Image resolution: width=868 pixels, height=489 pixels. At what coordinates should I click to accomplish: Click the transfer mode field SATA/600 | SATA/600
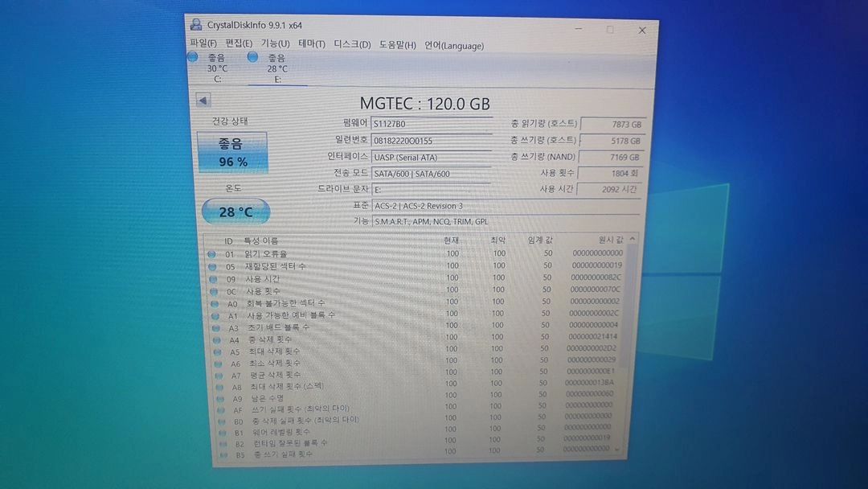click(x=432, y=174)
